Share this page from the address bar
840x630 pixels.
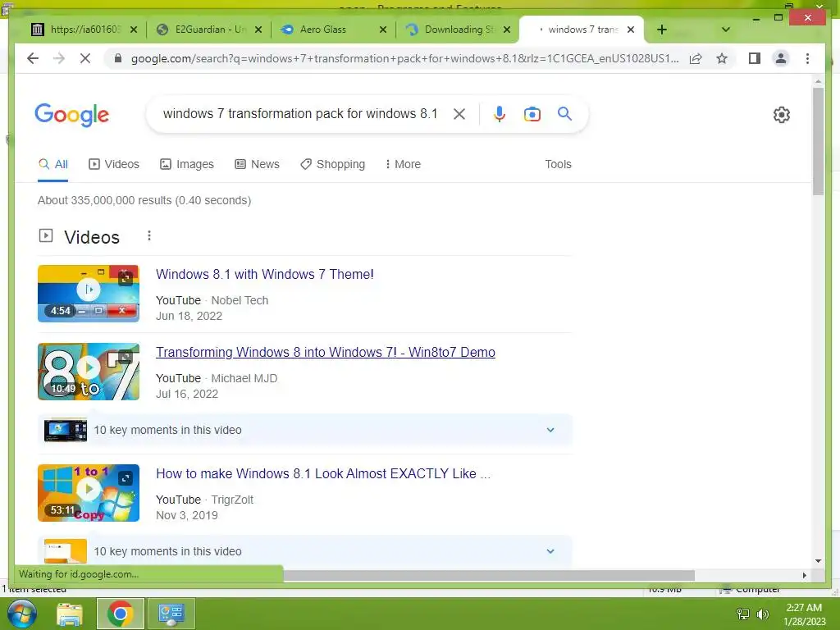(x=696, y=58)
